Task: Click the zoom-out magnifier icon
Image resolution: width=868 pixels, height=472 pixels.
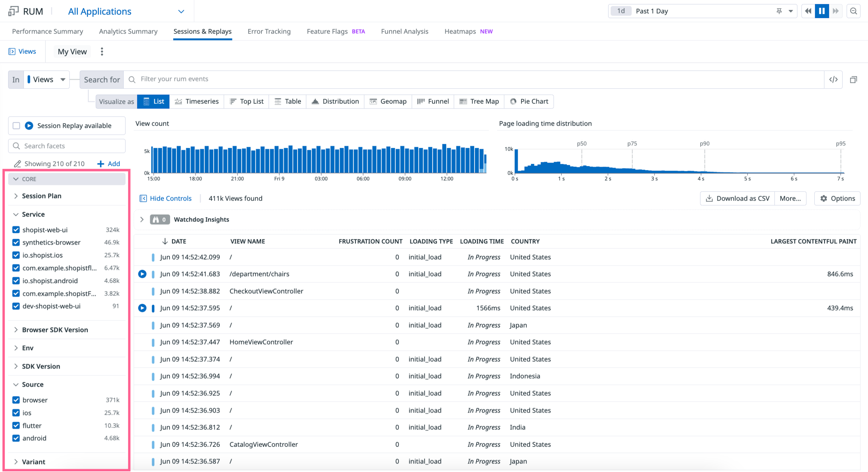Action: point(853,11)
